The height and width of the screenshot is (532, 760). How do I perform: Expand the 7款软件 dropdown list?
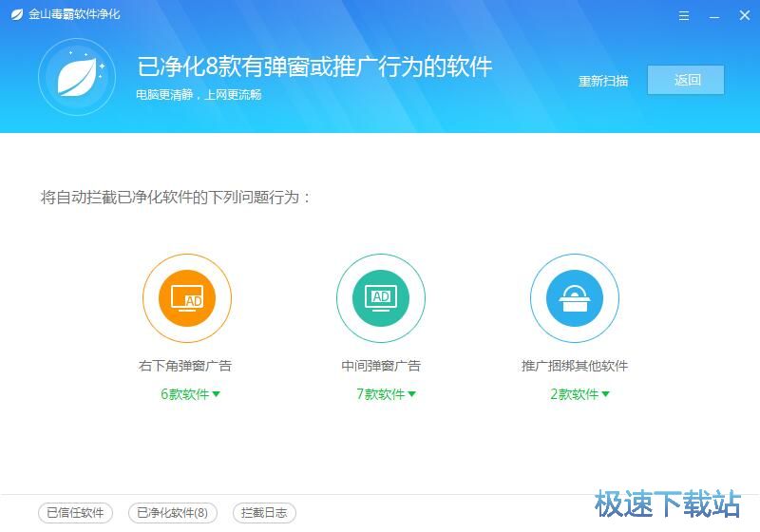coord(386,394)
